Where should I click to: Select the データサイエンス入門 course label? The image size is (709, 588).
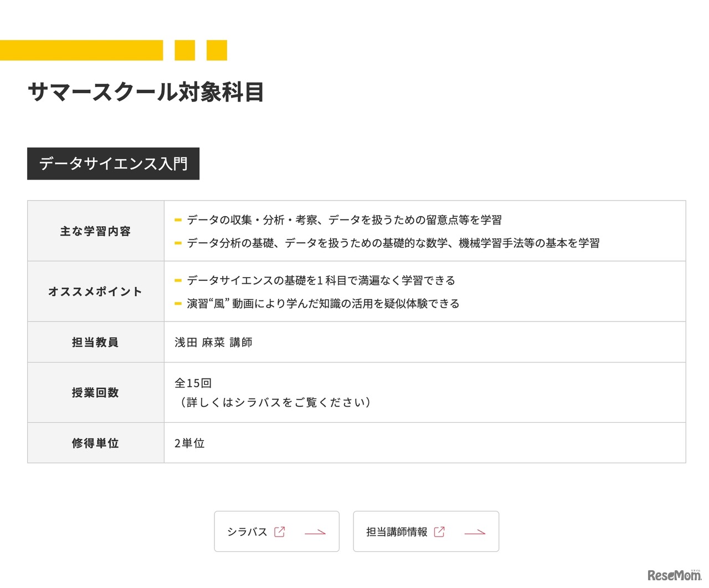click(x=113, y=163)
